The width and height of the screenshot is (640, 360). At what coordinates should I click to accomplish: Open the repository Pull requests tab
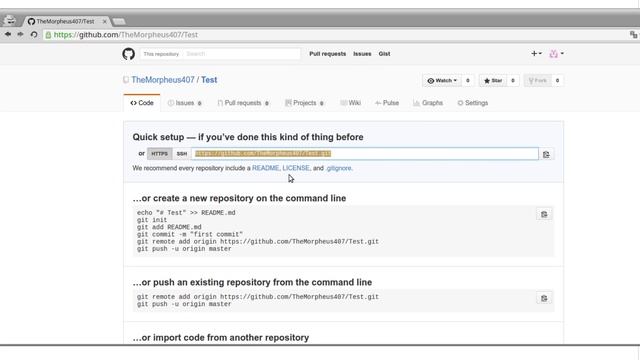243,103
